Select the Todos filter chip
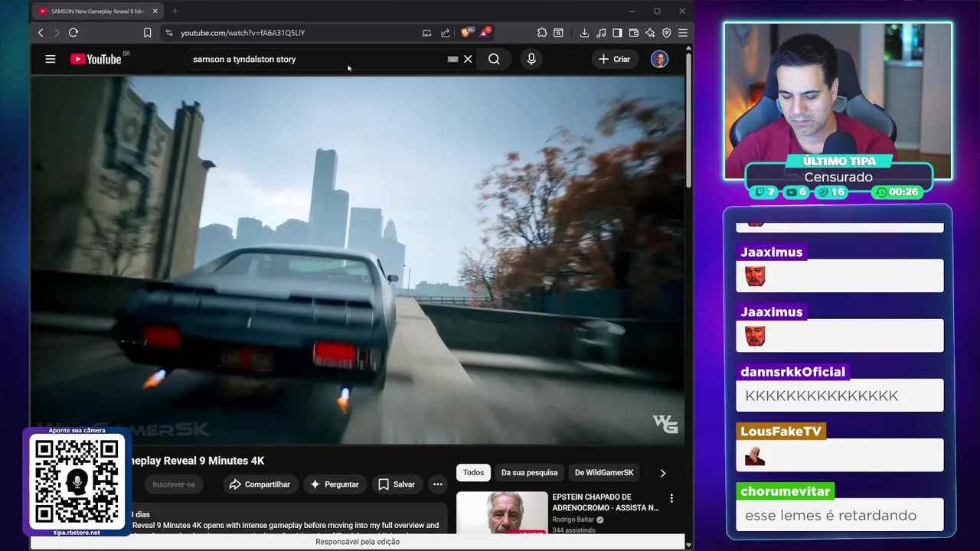 (473, 473)
